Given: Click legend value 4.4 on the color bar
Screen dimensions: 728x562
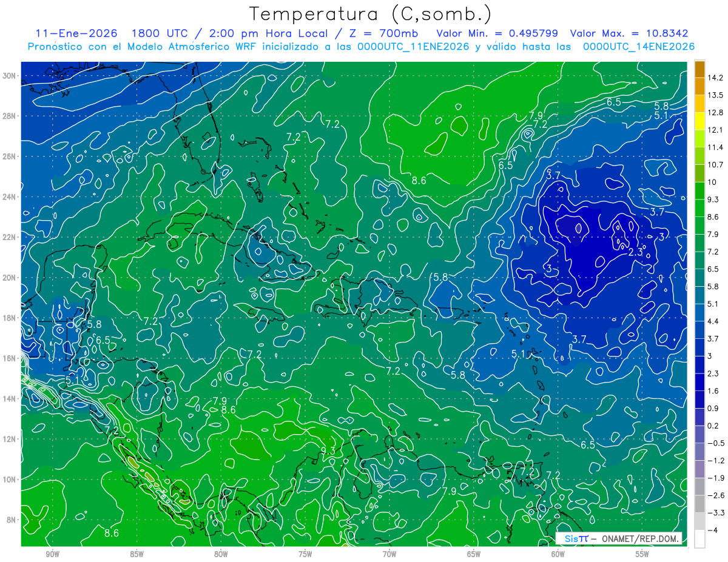Looking at the screenshot, I should click(x=714, y=321).
